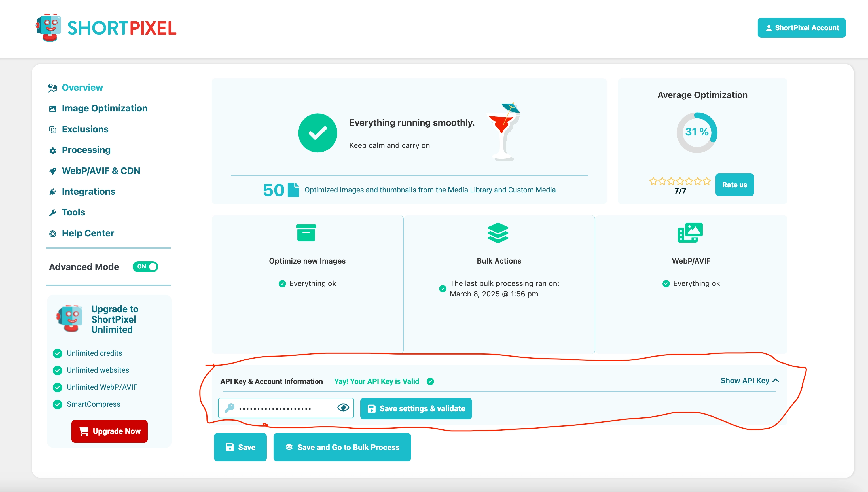This screenshot has width=868, height=492.
Task: Open the Image Optimization settings
Action: 105,108
